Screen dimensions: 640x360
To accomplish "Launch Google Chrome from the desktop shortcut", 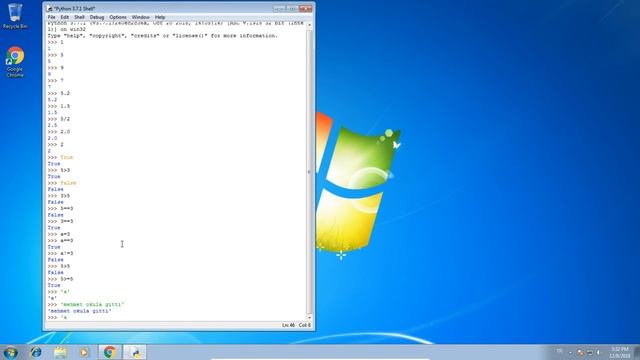I will click(x=15, y=62).
